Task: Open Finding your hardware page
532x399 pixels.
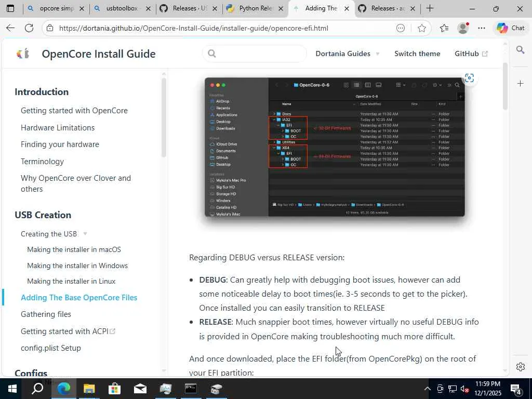Action: pyautogui.click(x=60, y=144)
